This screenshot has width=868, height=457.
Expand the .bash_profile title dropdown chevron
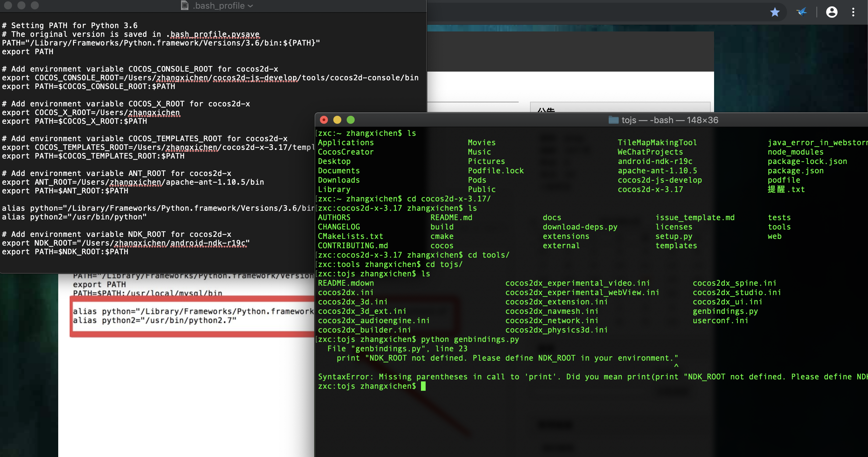click(x=250, y=6)
